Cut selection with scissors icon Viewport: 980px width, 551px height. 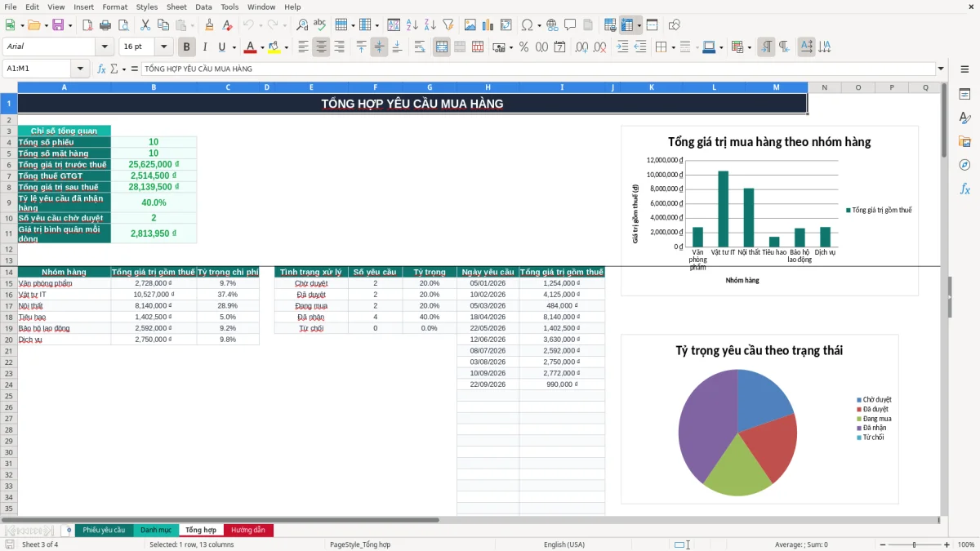pos(145,25)
